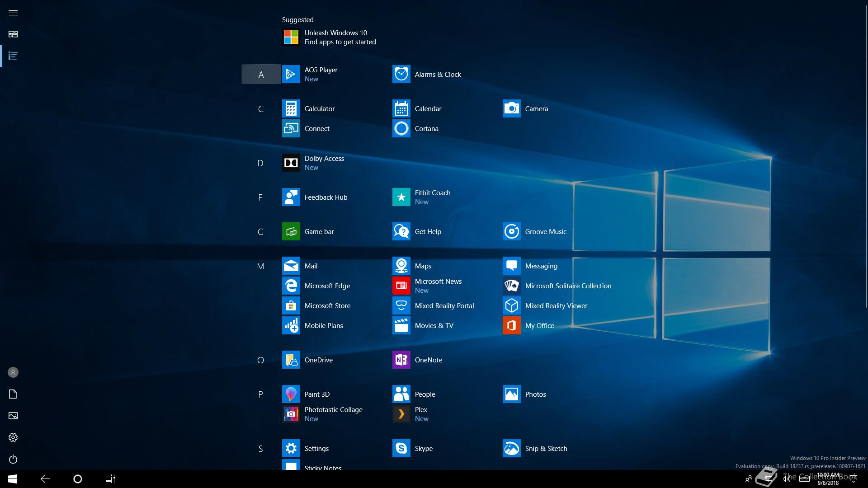Viewport: 868px width, 488px height.
Task: Expand the hamburger menu in Start
Action: click(13, 13)
